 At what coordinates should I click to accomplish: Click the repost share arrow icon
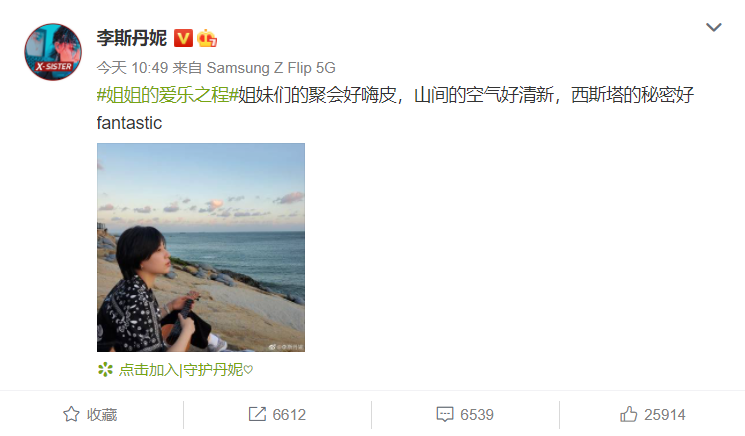pos(257,414)
